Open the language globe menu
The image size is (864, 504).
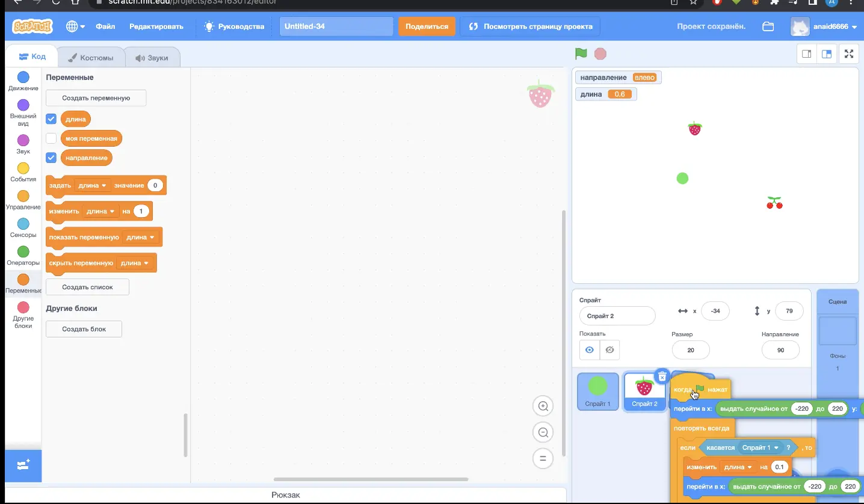click(75, 26)
